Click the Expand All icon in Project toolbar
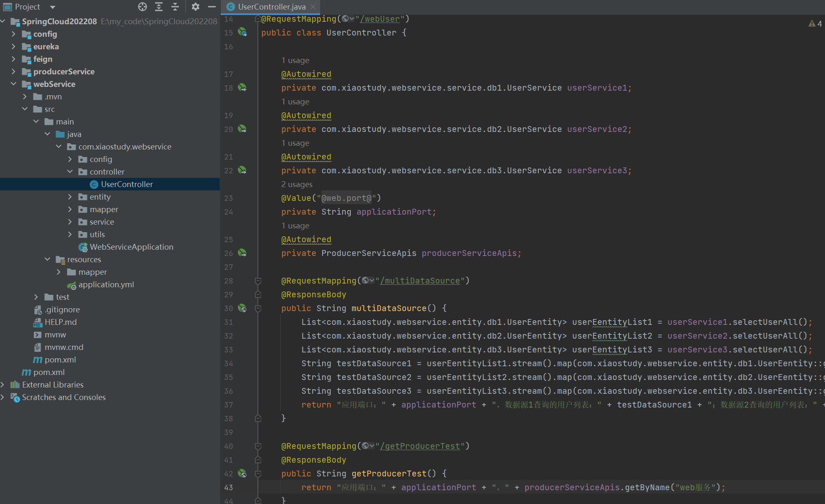This screenshot has height=504, width=825. (x=159, y=7)
